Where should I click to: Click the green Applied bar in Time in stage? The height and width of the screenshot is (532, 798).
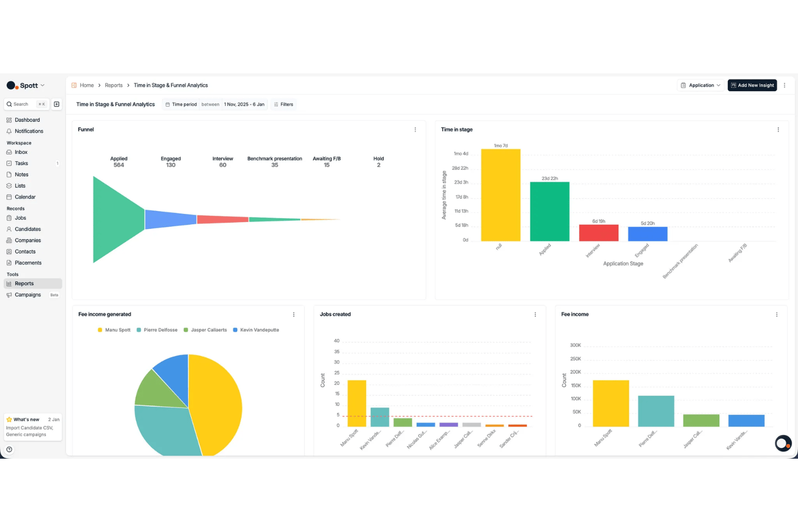549,211
